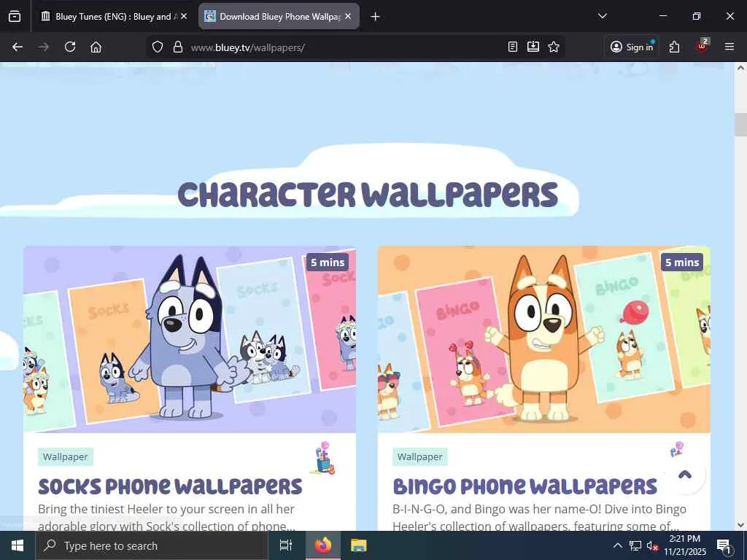The image size is (747, 560).
Task: Open network status tray icon
Action: 635,545
